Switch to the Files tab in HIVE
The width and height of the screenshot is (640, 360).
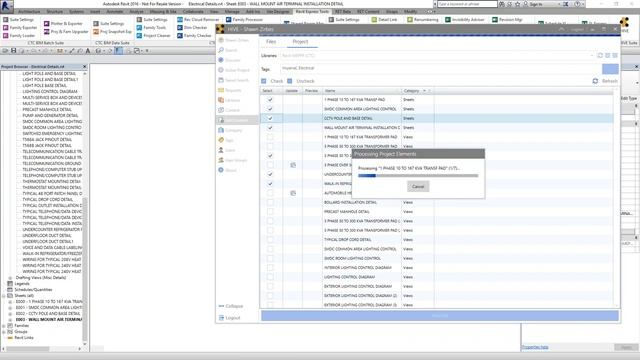coord(271,42)
